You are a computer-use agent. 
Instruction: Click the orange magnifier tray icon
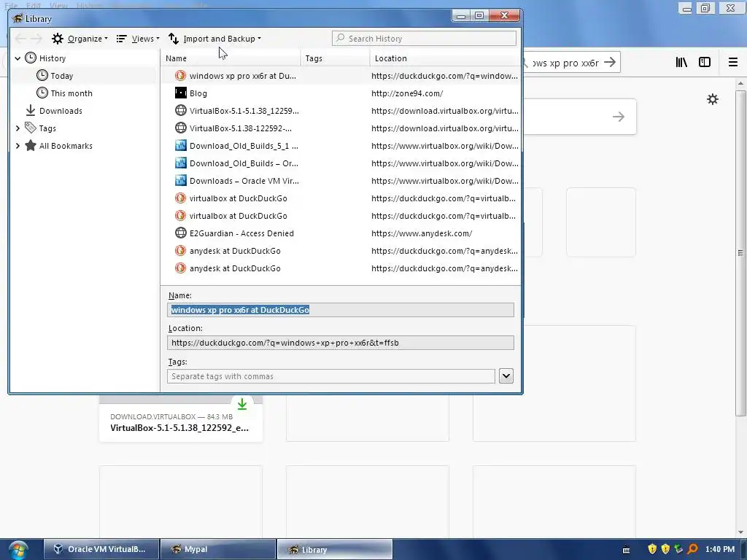[693, 549]
